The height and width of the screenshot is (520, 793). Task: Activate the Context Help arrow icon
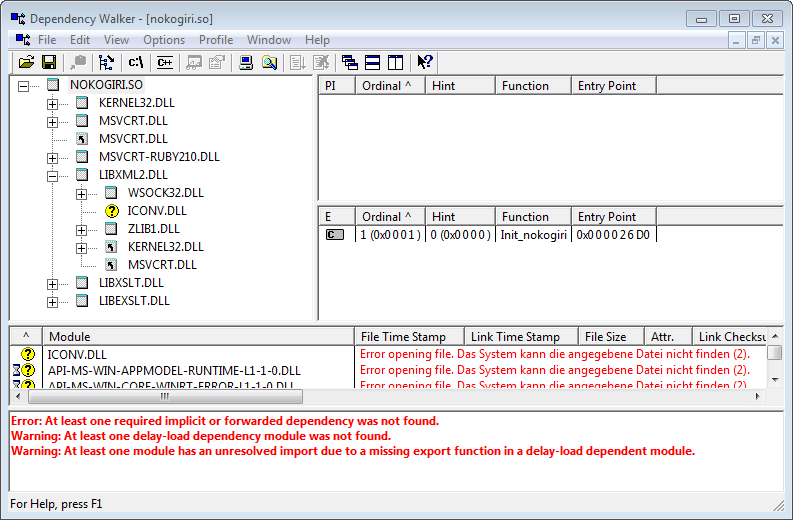coord(425,62)
